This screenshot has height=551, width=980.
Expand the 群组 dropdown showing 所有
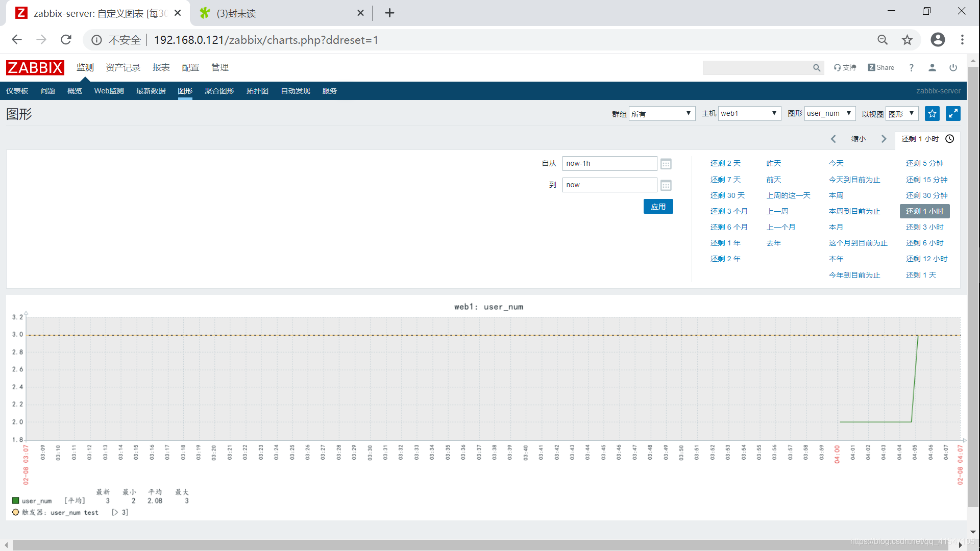pos(661,114)
